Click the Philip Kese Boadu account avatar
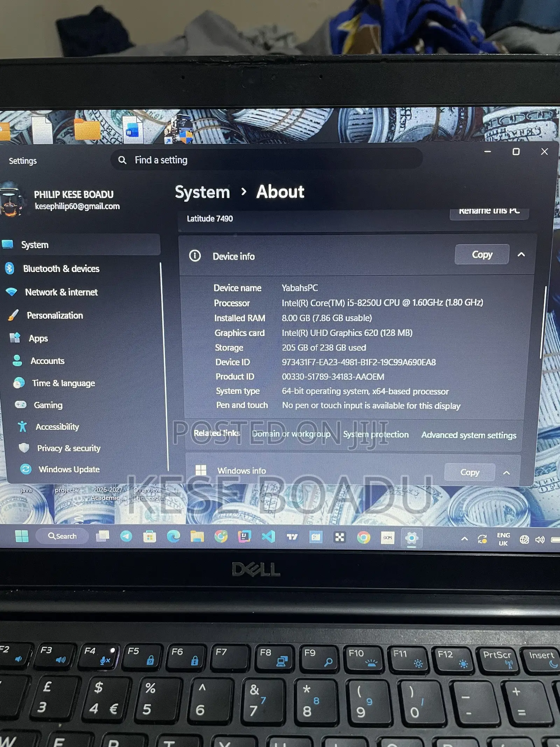This screenshot has height=747, width=560. 12,199
